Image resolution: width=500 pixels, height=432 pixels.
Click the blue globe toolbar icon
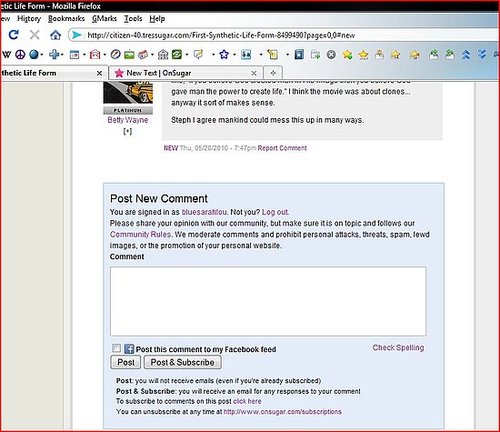pos(34,54)
